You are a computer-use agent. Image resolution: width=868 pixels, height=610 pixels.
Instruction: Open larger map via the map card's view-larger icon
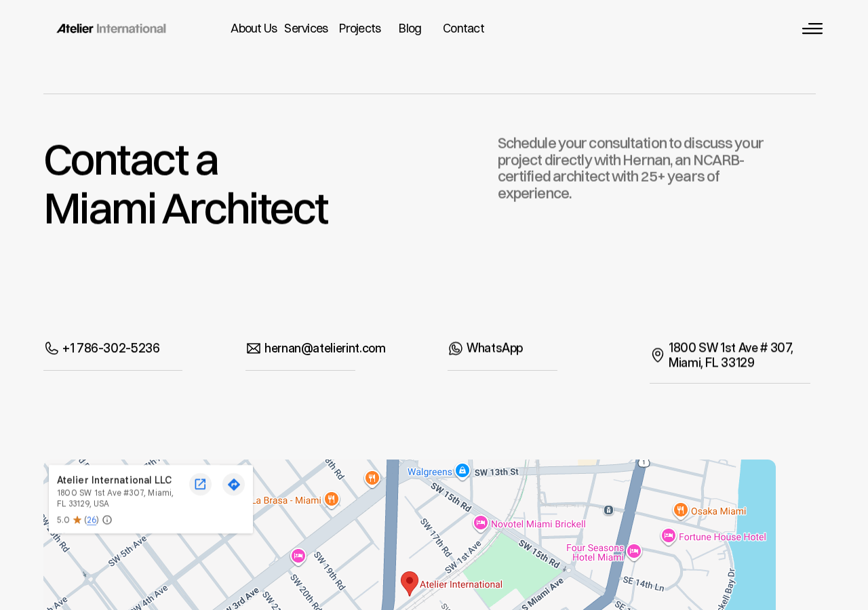(x=200, y=484)
